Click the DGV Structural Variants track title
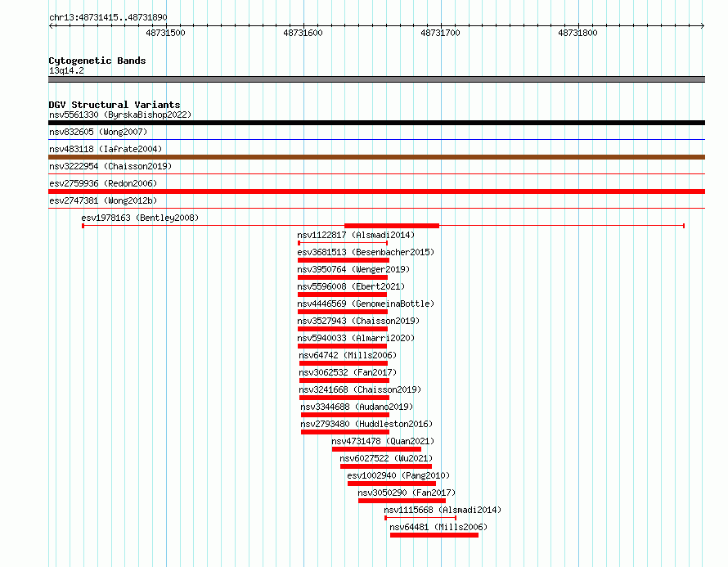 pos(115,105)
